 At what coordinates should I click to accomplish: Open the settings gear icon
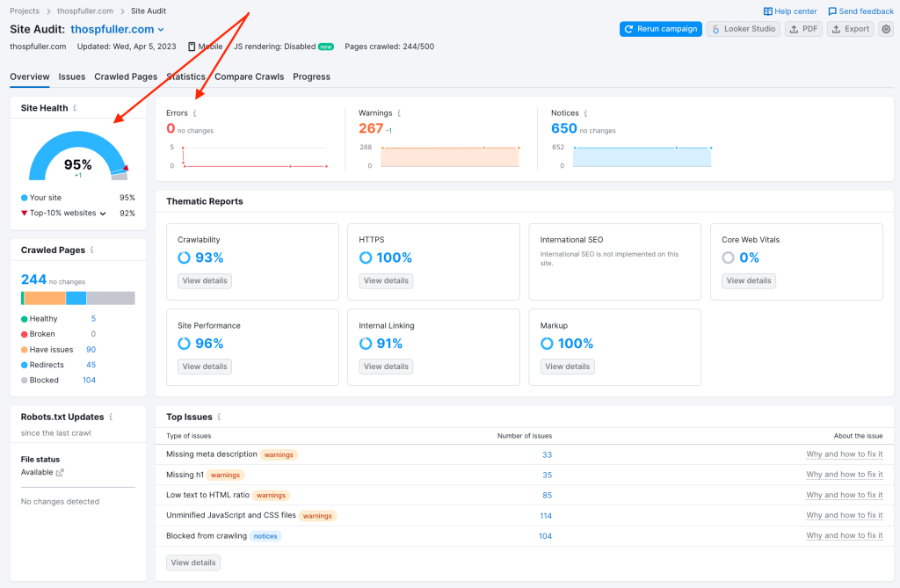[x=886, y=29]
